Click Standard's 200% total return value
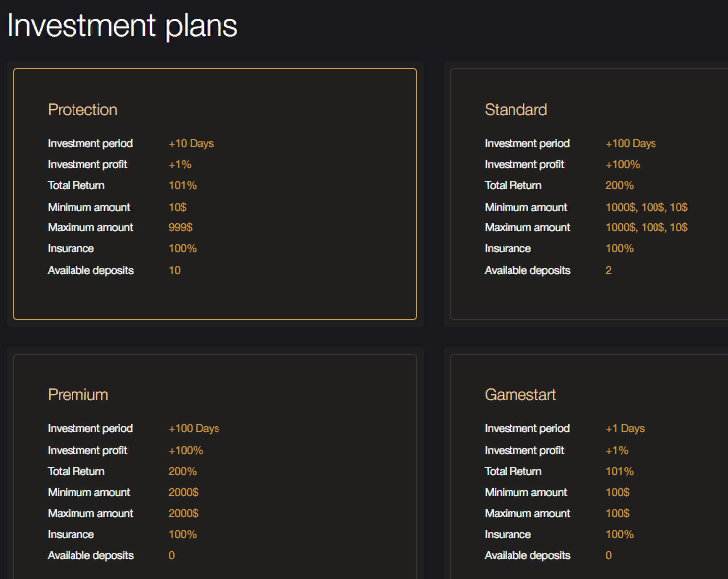 [x=620, y=186]
